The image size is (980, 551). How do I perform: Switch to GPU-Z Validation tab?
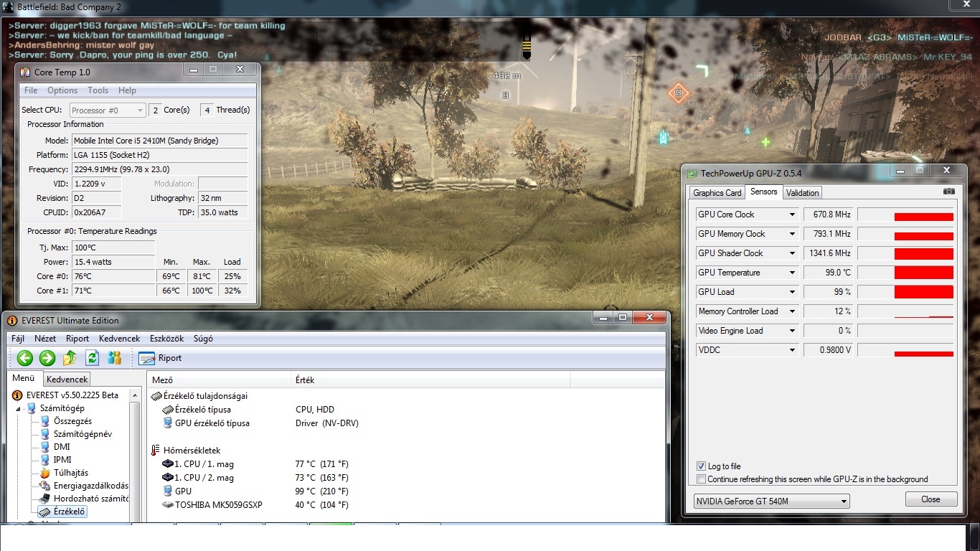click(x=802, y=193)
